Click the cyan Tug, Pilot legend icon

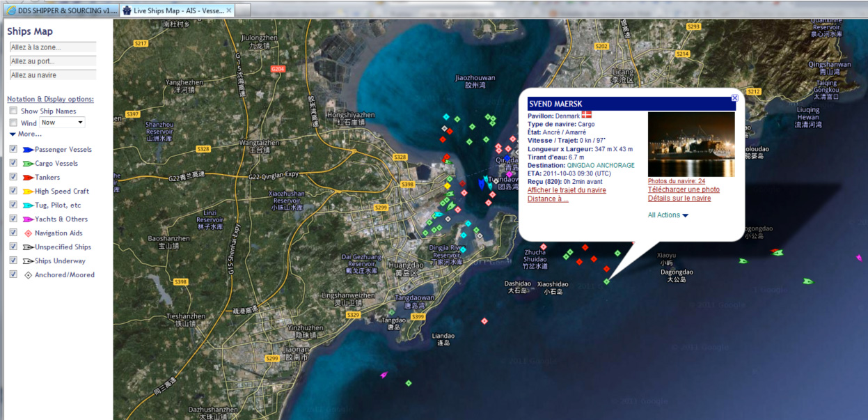(x=28, y=205)
